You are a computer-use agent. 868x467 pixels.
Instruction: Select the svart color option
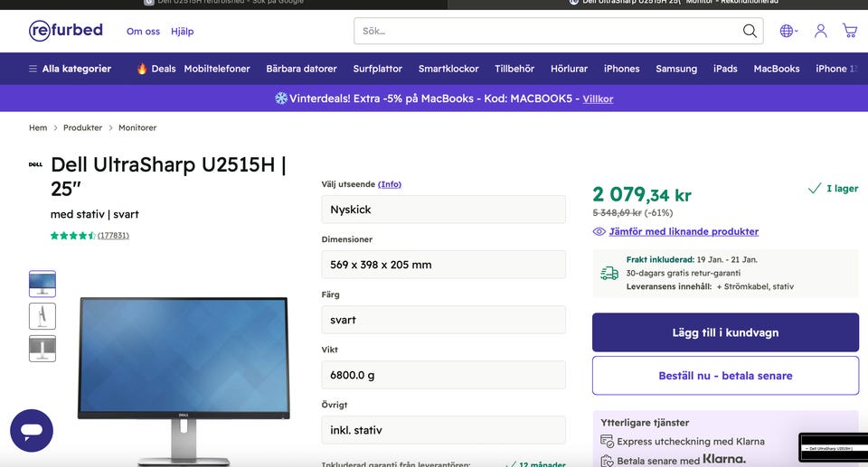click(443, 320)
